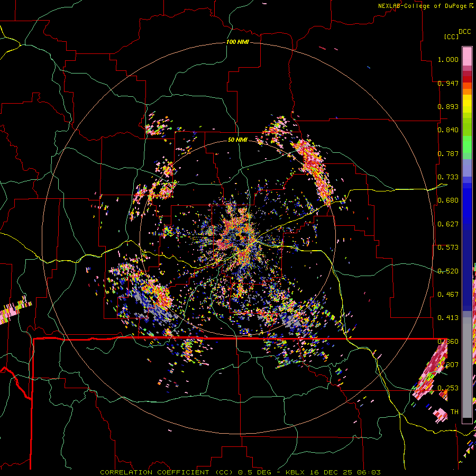Click the DCC label above color scale
This screenshot has width=476, height=476.
pos(464,32)
